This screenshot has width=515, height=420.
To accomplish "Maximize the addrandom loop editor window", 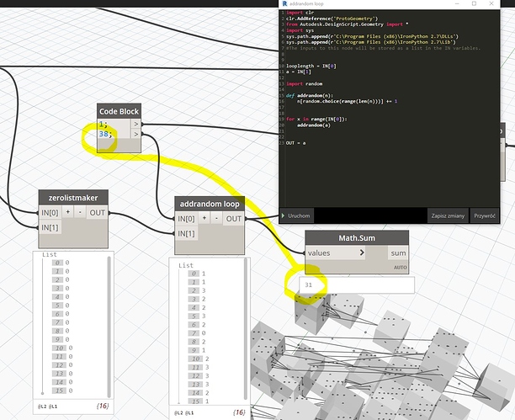I will pyautogui.click(x=474, y=3).
